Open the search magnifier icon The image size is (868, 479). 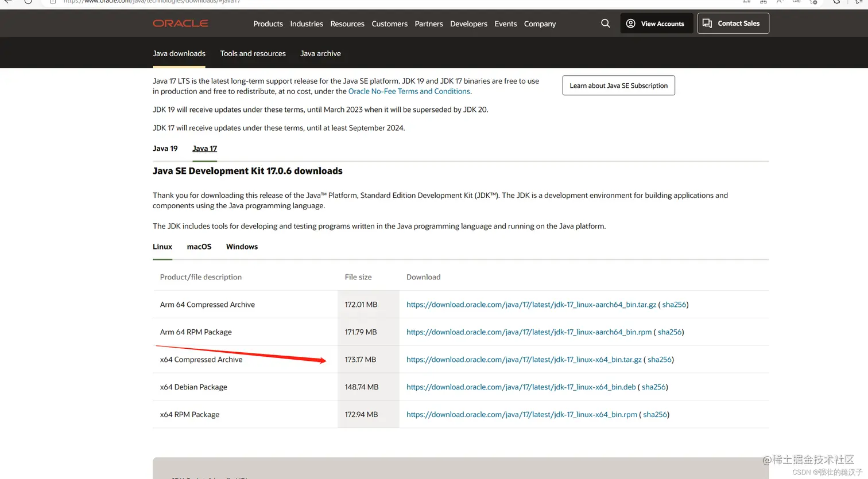pos(606,24)
